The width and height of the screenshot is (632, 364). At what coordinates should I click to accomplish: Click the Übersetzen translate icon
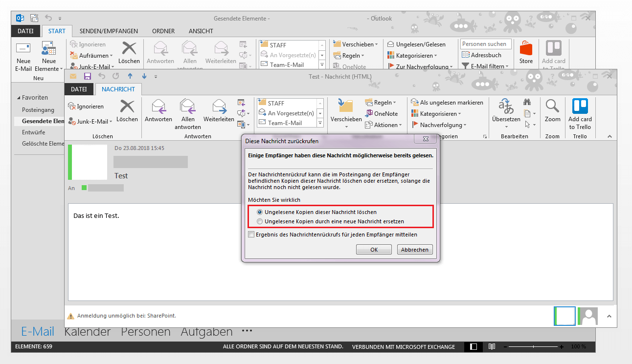[x=506, y=106]
